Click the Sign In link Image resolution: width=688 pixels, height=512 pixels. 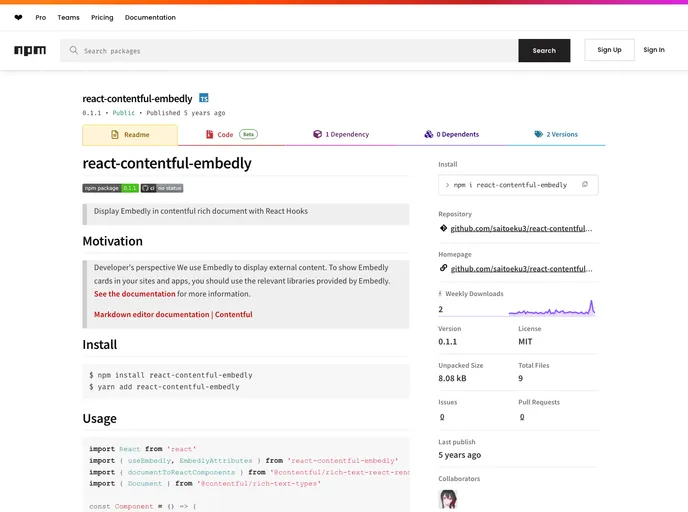[x=654, y=50]
